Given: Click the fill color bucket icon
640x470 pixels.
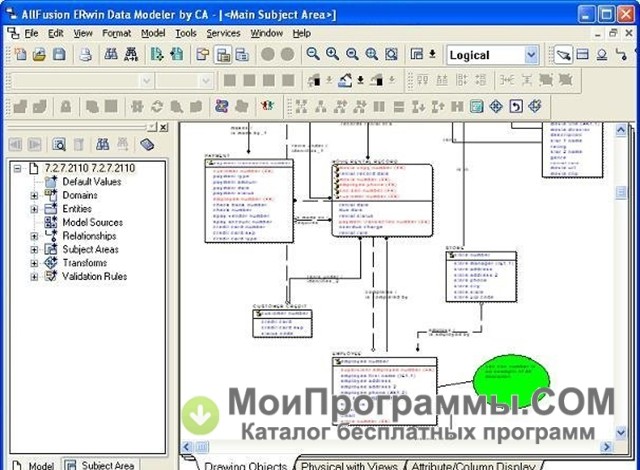Looking at the screenshot, I should click(345, 80).
